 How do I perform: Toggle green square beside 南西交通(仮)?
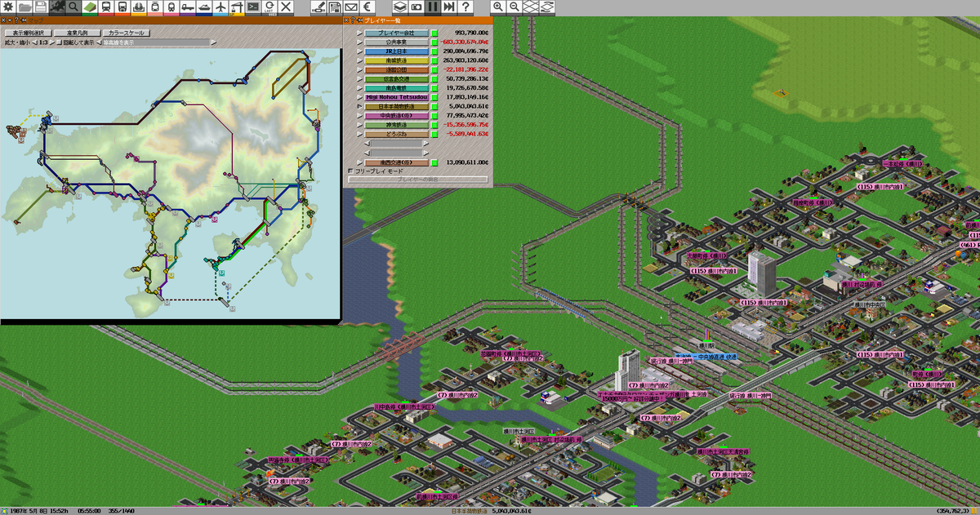(x=434, y=162)
